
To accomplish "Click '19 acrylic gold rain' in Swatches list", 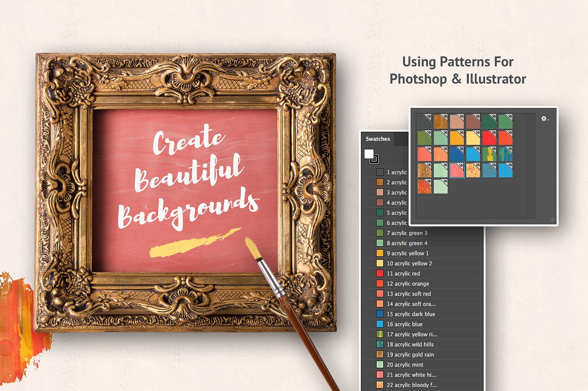I will coord(411,355).
